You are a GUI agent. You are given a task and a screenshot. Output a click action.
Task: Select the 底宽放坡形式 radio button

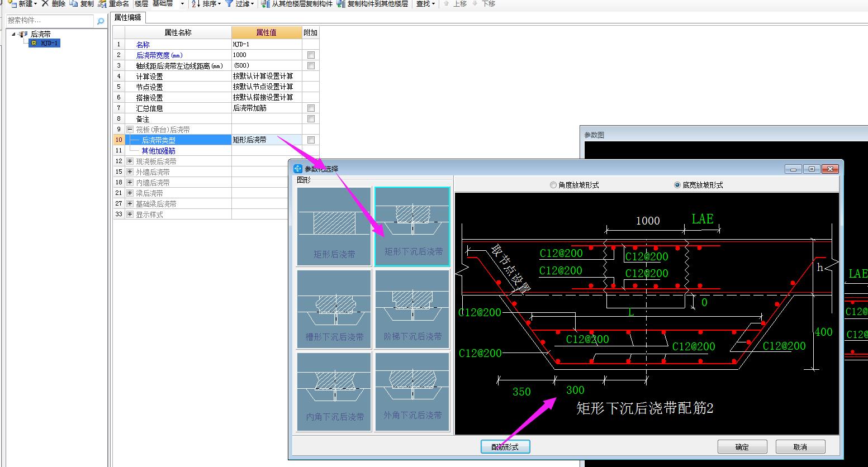pos(677,185)
